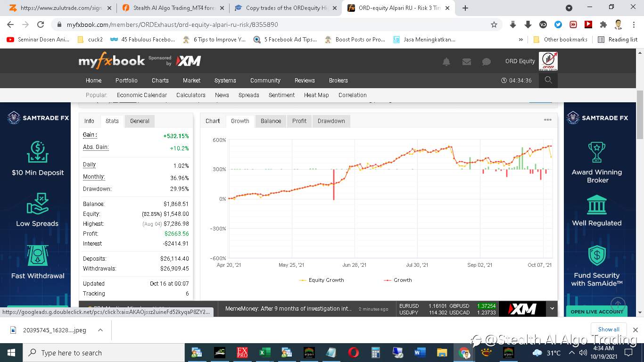Toggle the Equity Growth legend series
644x362 pixels.
click(x=322, y=280)
